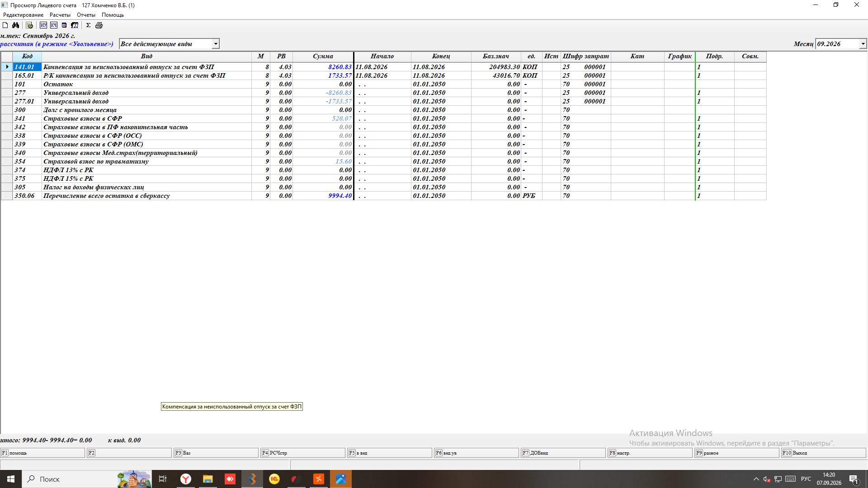Open the notification center icon
868x488 pixels.
click(x=854, y=479)
